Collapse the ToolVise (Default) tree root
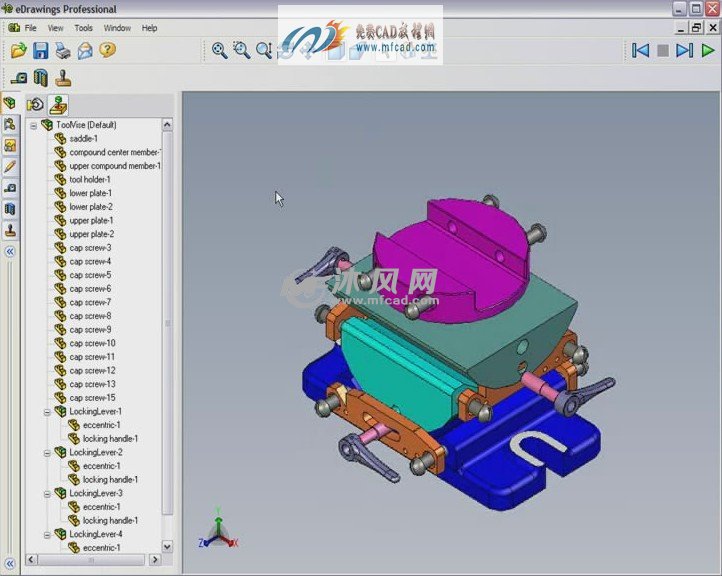The width and height of the screenshot is (722, 576). (34, 125)
